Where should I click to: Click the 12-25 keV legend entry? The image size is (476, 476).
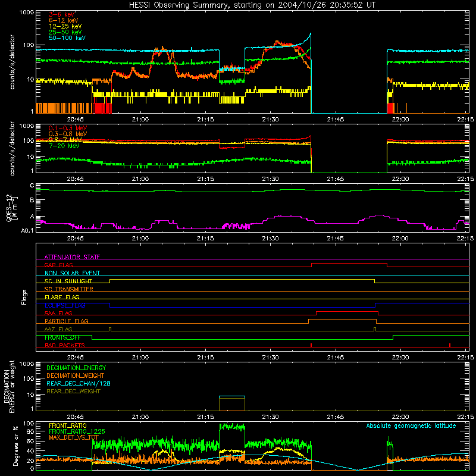(65, 26)
